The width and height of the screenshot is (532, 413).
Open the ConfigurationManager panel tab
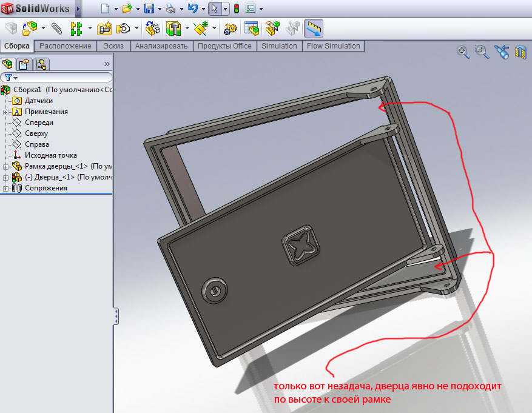(41, 64)
